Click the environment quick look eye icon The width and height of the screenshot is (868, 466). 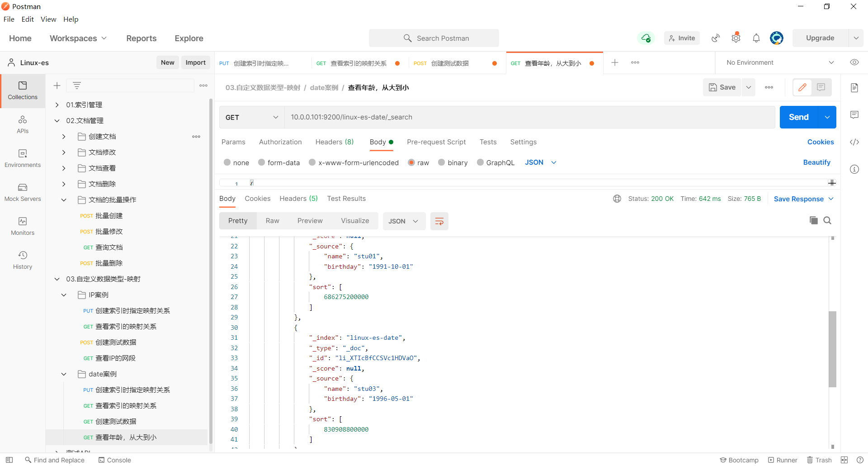click(854, 62)
